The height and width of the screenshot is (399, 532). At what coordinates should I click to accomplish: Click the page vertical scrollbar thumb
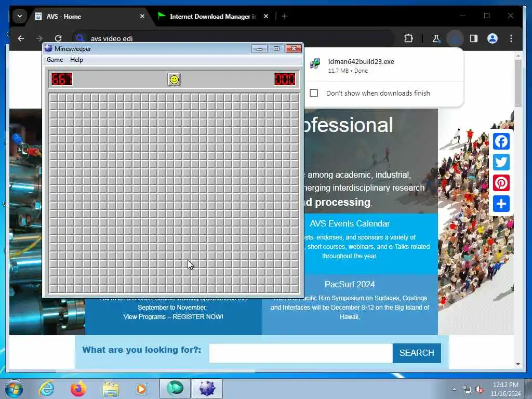point(518,83)
